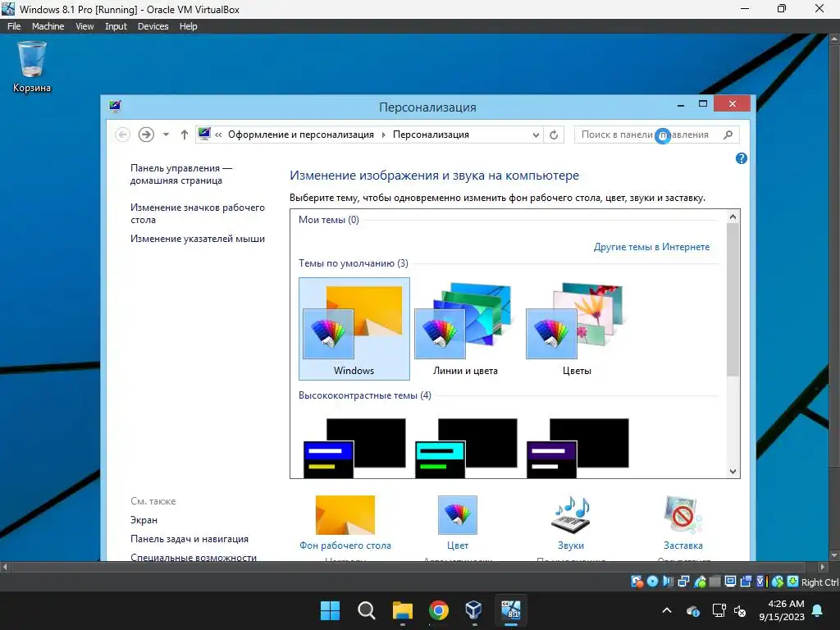The height and width of the screenshot is (630, 840).
Task: Click VirtualBox network adapter indicator
Action: pos(683,582)
